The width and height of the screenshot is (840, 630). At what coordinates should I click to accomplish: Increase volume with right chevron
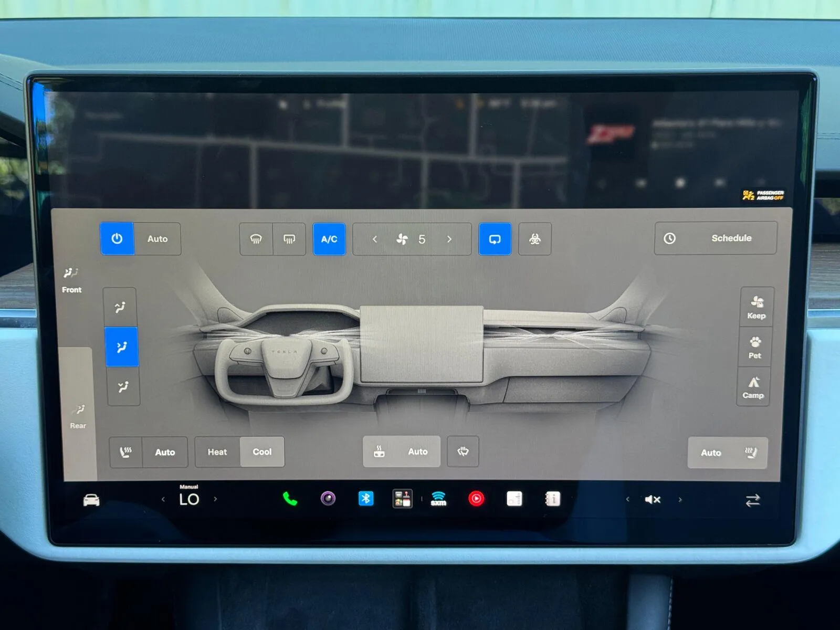point(680,500)
